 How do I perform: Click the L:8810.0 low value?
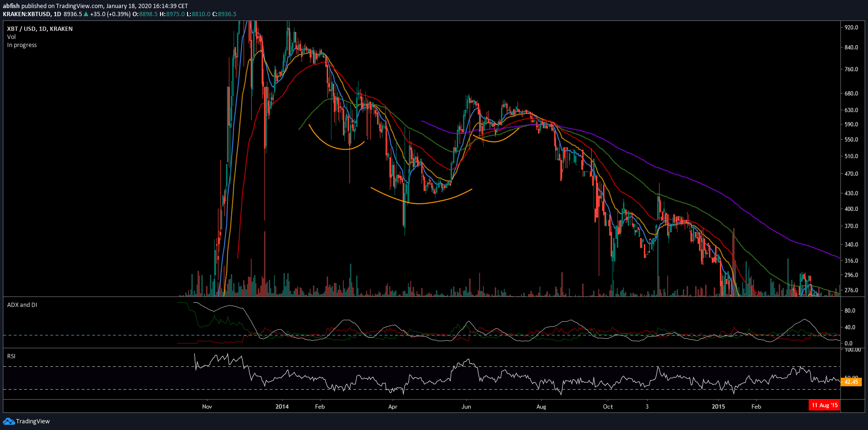coord(198,14)
